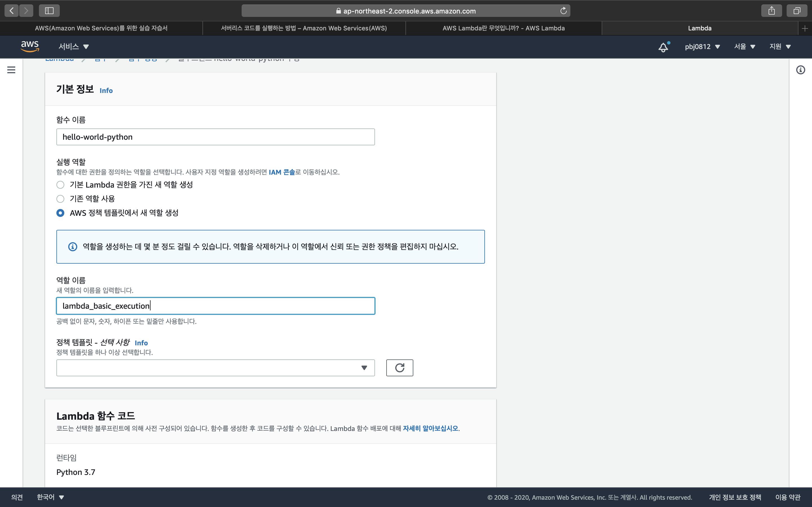
Task: Select AWS 정책 템플릿에서 새 역할 생성 radio
Action: click(60, 213)
